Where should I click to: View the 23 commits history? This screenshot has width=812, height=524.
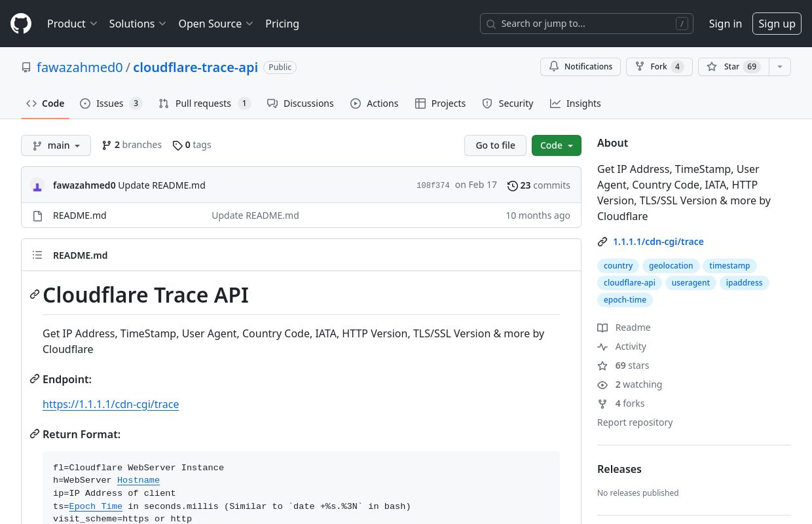click(539, 185)
